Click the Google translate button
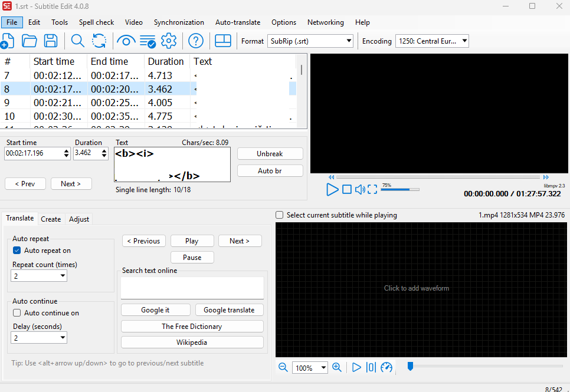The image size is (570, 392). coord(229,310)
